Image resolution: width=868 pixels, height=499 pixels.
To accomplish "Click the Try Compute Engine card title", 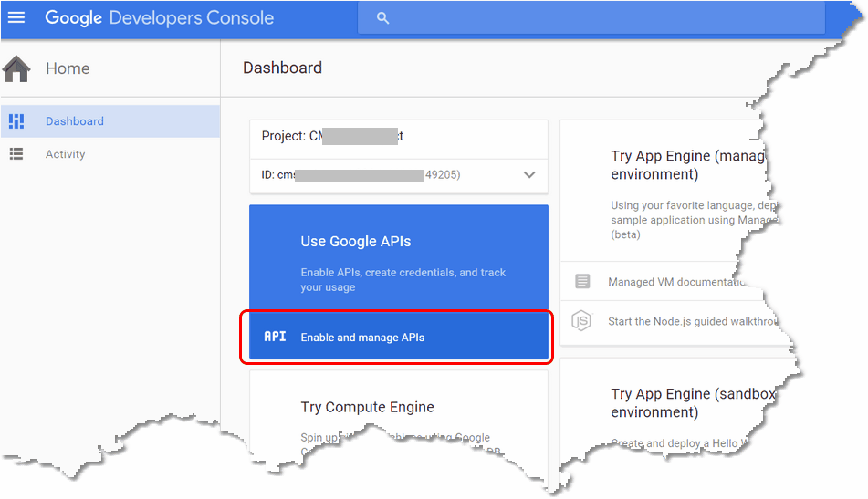I will (368, 407).
